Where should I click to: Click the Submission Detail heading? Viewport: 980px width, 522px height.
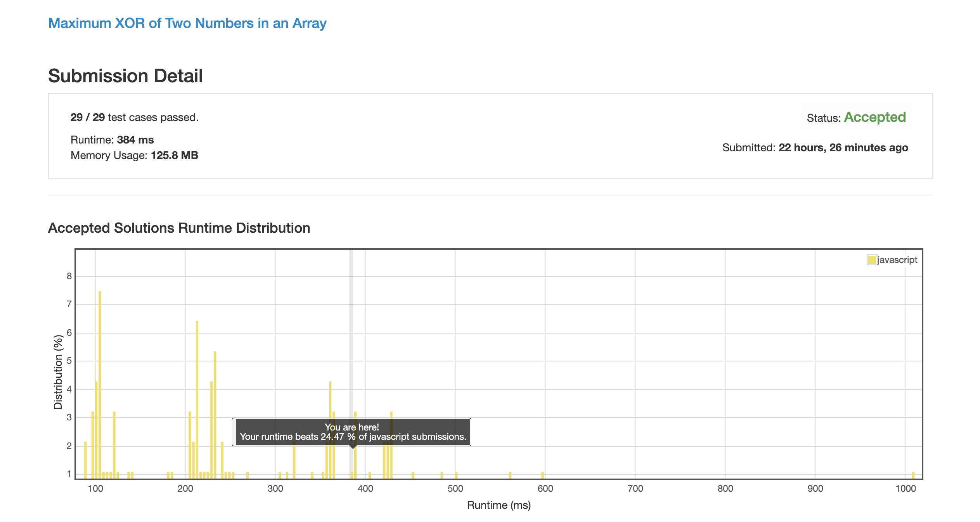pos(125,76)
